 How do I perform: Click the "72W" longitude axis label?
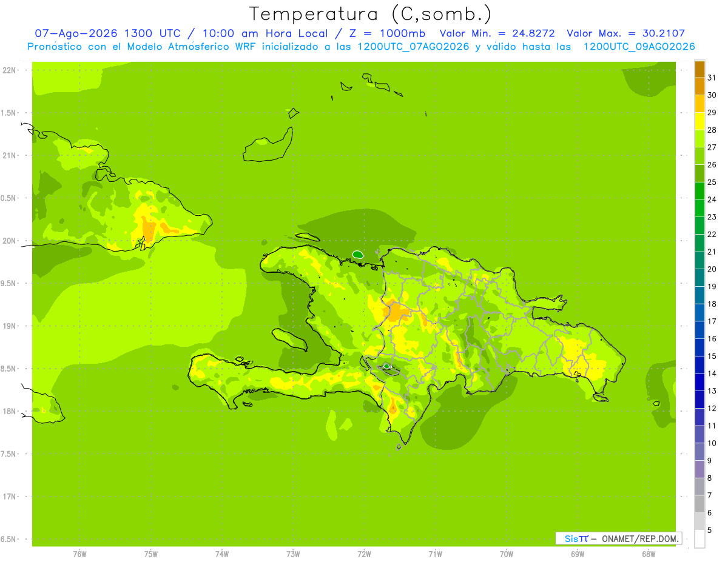[364, 554]
